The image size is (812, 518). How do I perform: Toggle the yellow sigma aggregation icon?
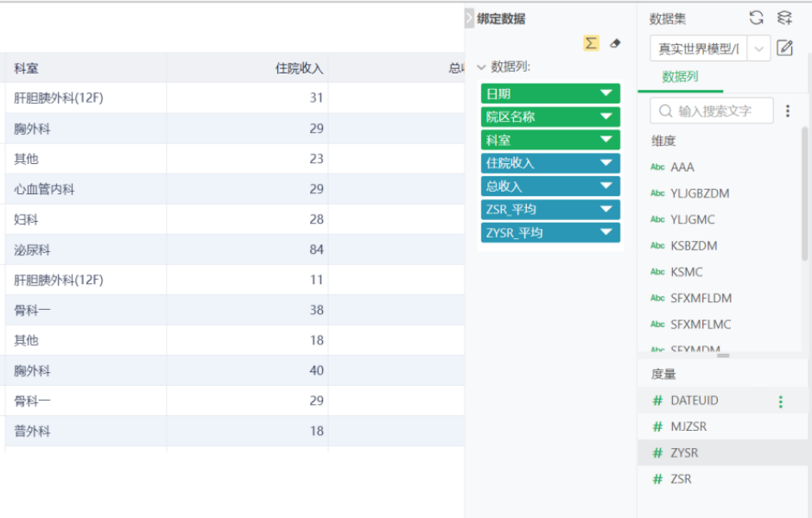[591, 43]
